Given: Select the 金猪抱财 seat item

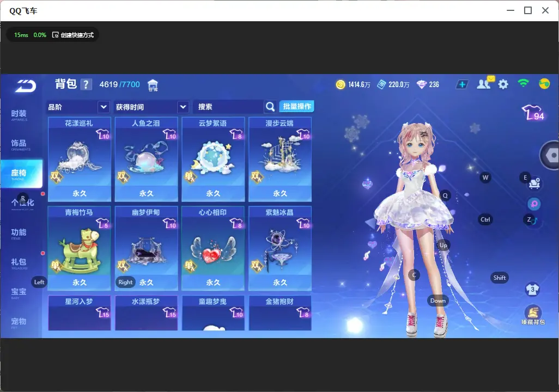Looking at the screenshot, I should coord(280,313).
